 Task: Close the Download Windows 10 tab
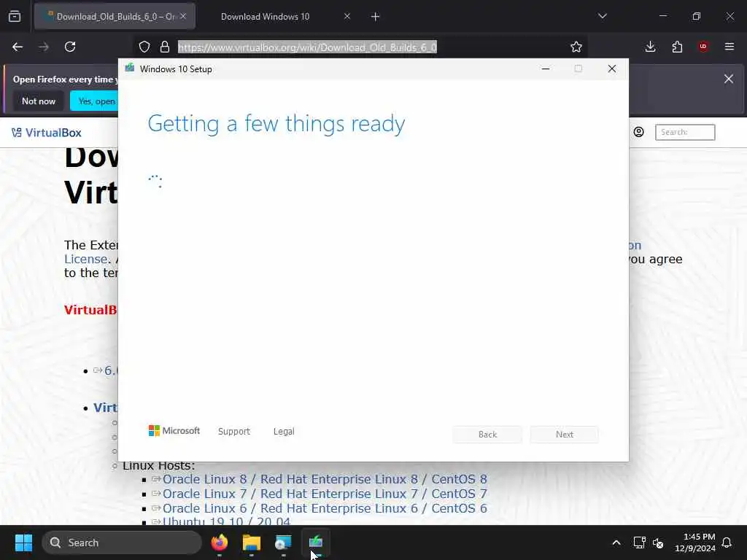point(347,16)
